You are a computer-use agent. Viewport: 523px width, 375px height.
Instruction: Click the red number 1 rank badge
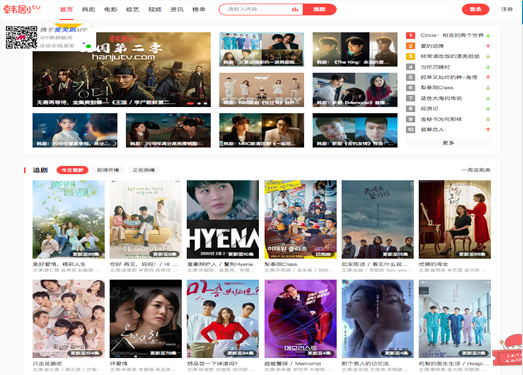coord(410,35)
